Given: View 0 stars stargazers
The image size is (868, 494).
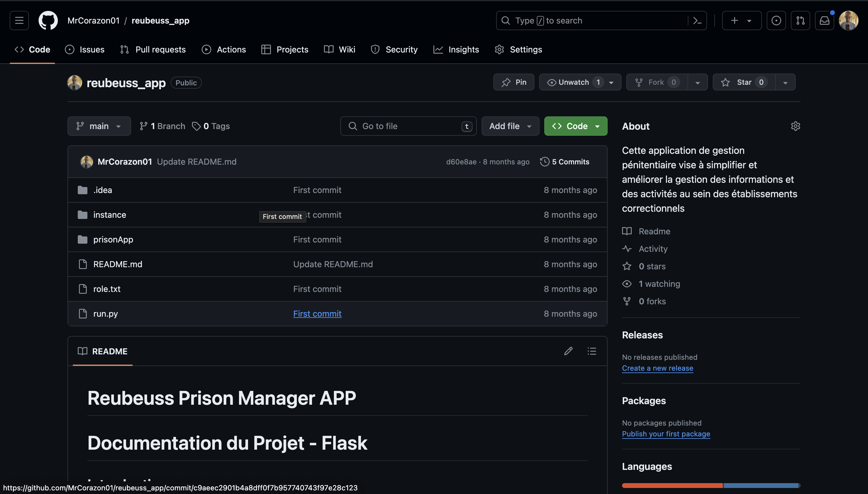Looking at the screenshot, I should tap(644, 266).
